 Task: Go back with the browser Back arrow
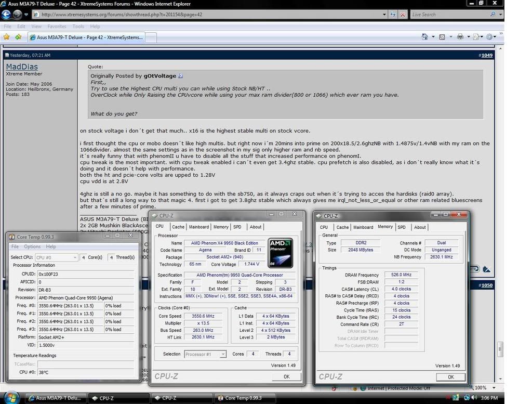pyautogui.click(x=6, y=14)
